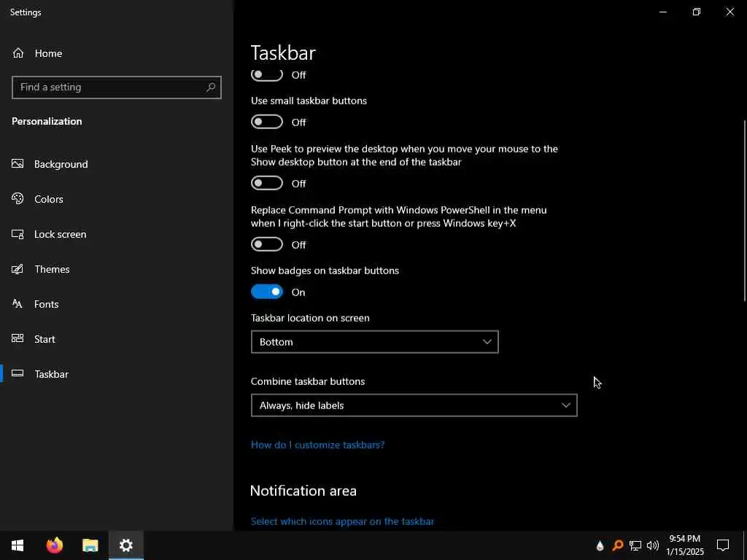Click the Lock screen icon
Screen dimensions: 747x560
pyautogui.click(x=18, y=234)
